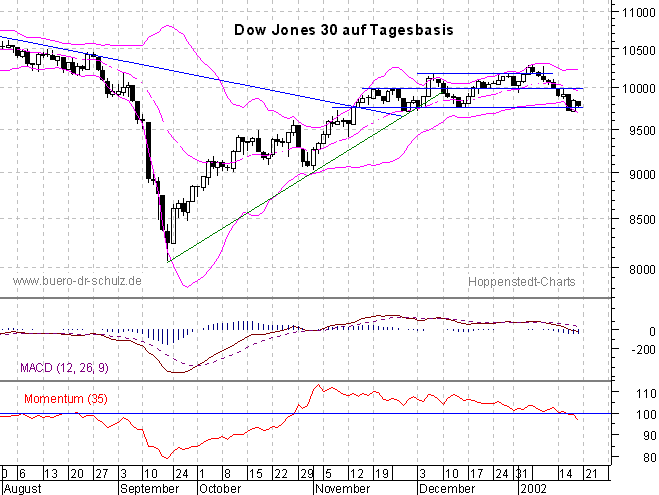Screen dimensions: 659x495
Task: Select the "2002" year label
Action: 534,489
